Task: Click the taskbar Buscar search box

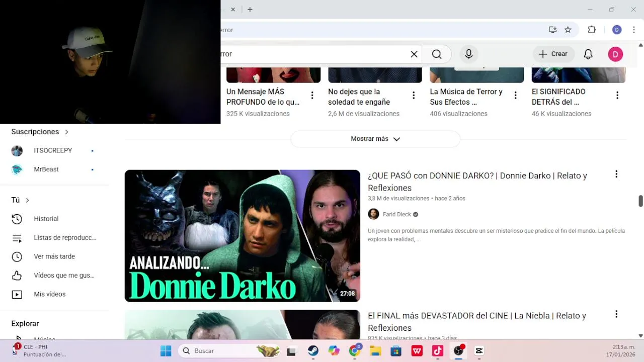Action: pos(229,351)
